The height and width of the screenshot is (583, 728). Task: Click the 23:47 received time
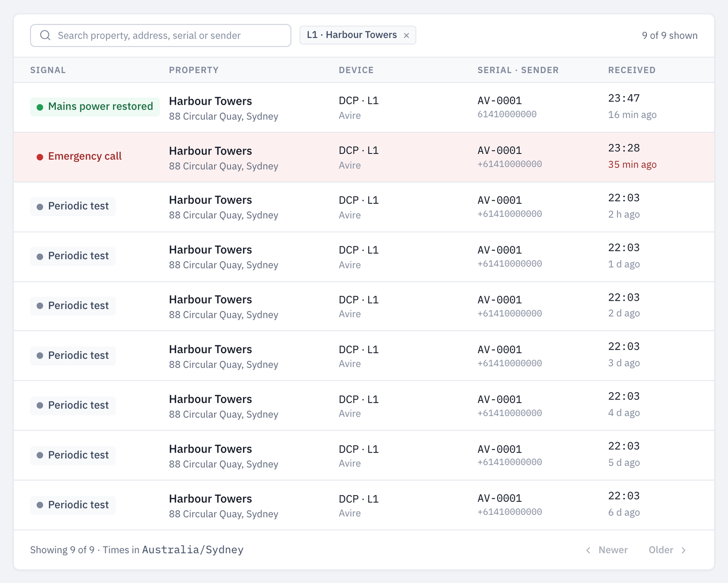click(624, 98)
